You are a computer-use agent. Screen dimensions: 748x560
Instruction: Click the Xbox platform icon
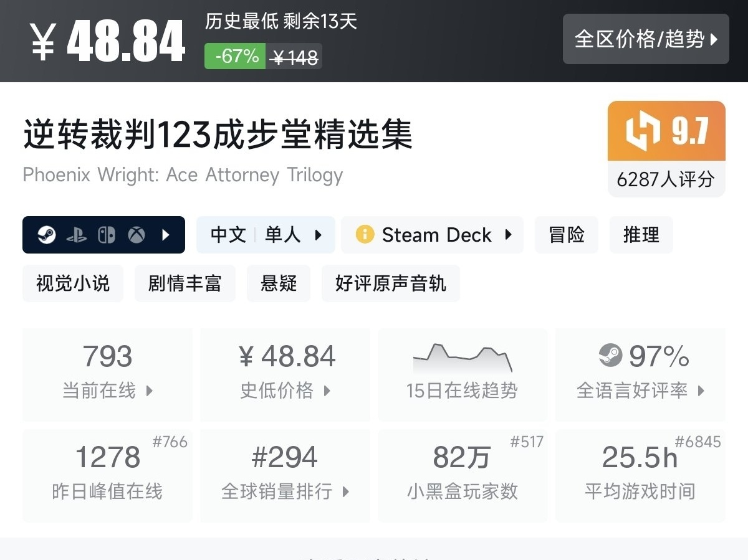[137, 235]
